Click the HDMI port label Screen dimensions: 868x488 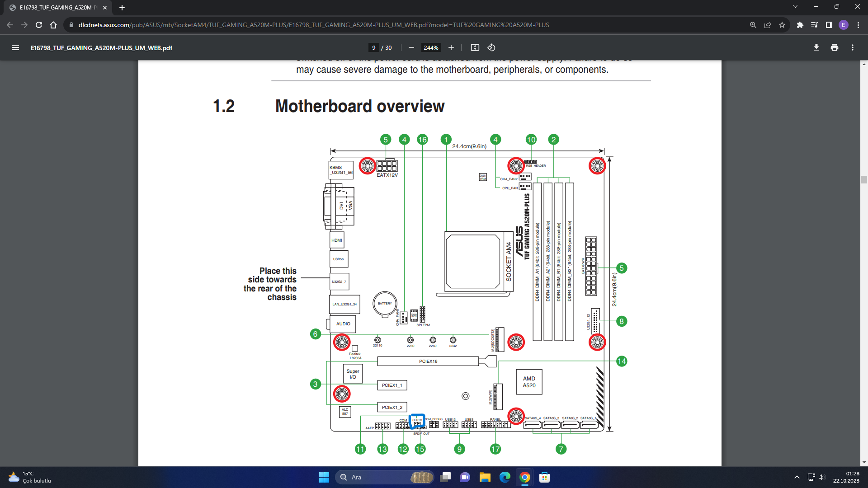[x=337, y=240]
